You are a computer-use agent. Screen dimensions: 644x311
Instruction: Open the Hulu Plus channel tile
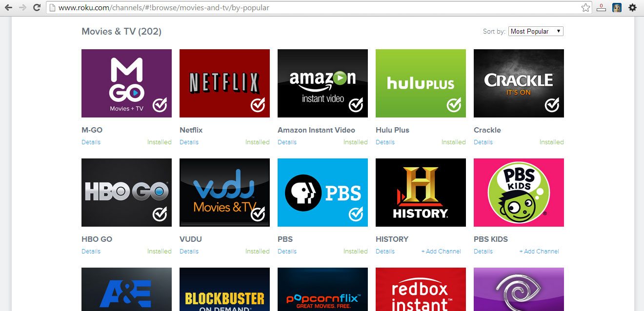pos(421,83)
